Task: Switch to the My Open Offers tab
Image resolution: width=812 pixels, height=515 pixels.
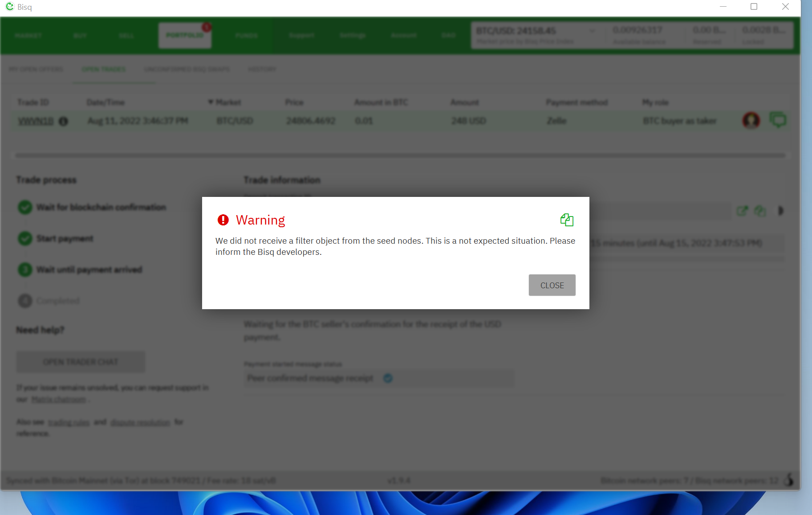Action: [36, 69]
